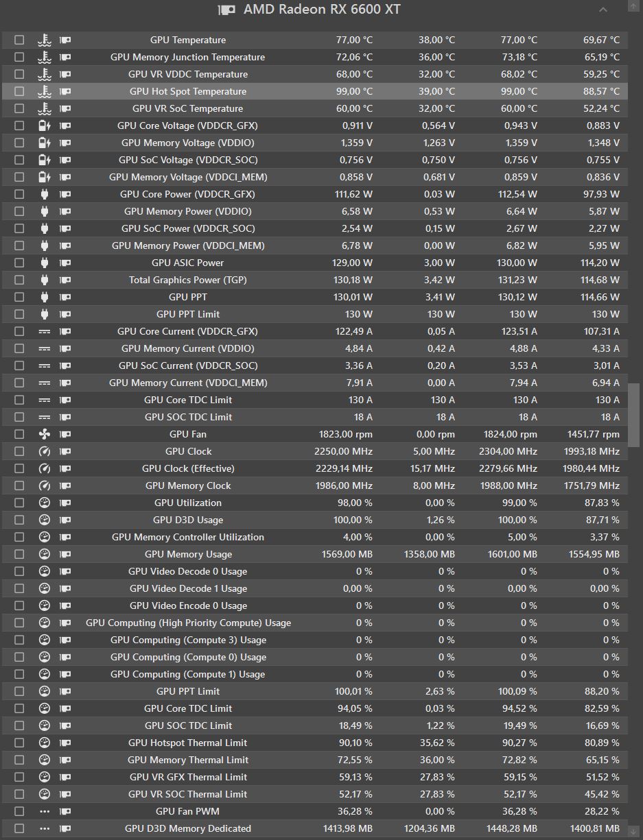
Task: Select the GPU Core TDC Limit 130 A label
Action: click(188, 400)
